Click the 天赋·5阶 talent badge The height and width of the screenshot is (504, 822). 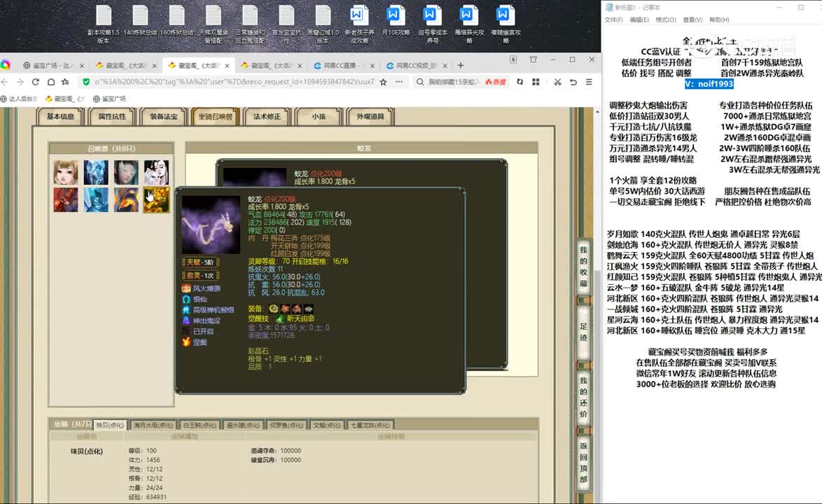coord(200,262)
